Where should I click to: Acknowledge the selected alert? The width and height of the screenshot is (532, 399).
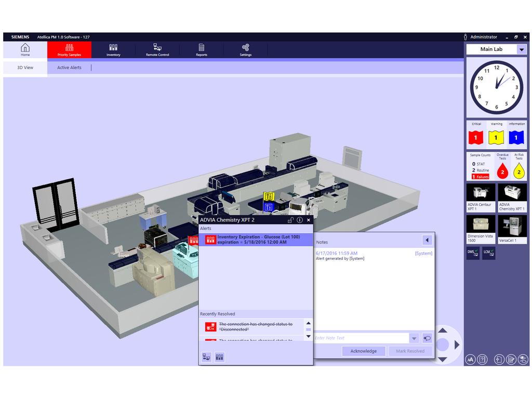(363, 351)
